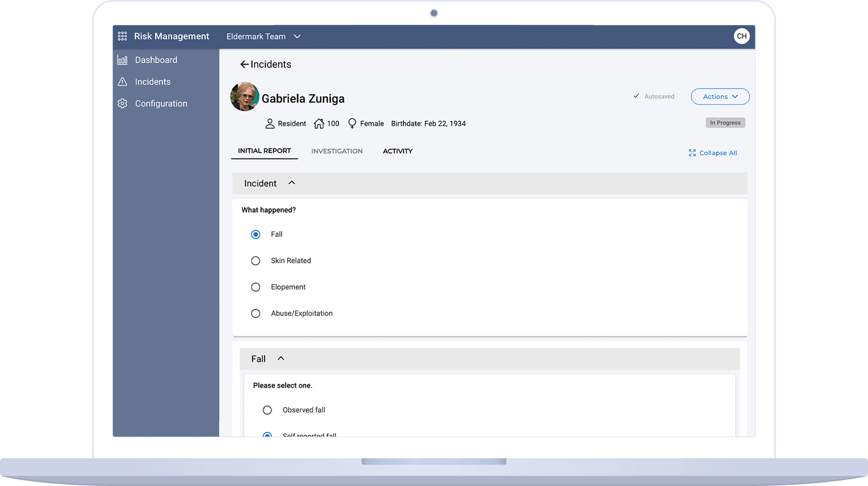The width and height of the screenshot is (868, 486).
Task: Click the Risk Management title
Action: tap(172, 36)
